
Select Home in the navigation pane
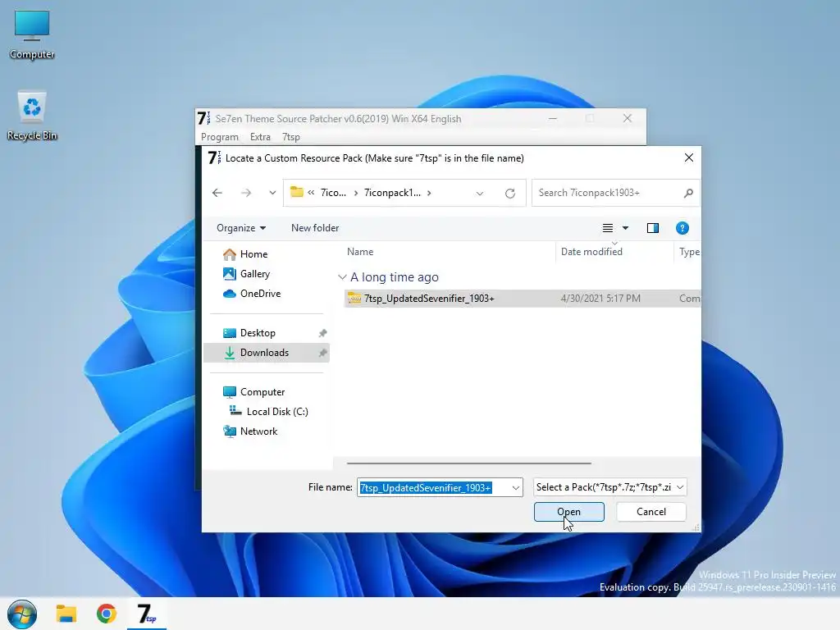(253, 254)
